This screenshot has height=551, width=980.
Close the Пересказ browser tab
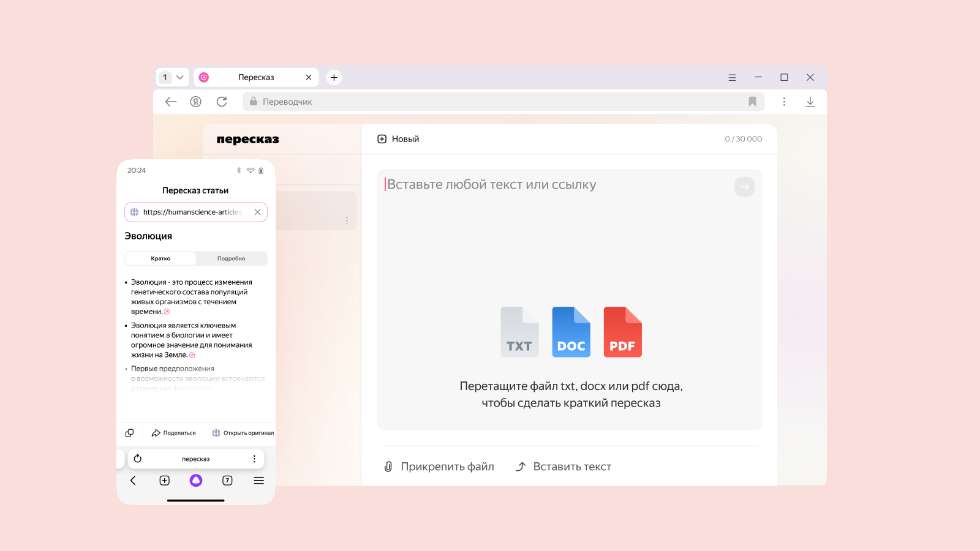309,77
